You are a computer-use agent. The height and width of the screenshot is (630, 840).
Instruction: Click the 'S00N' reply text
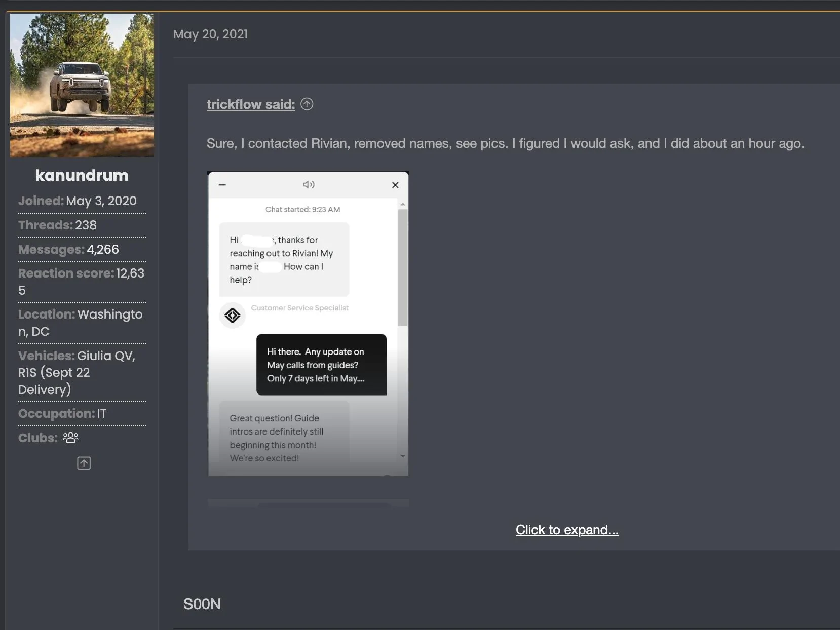(202, 604)
